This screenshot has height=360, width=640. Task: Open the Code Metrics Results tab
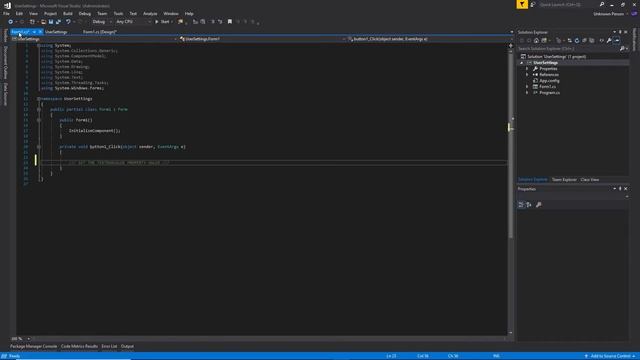[x=79, y=347]
